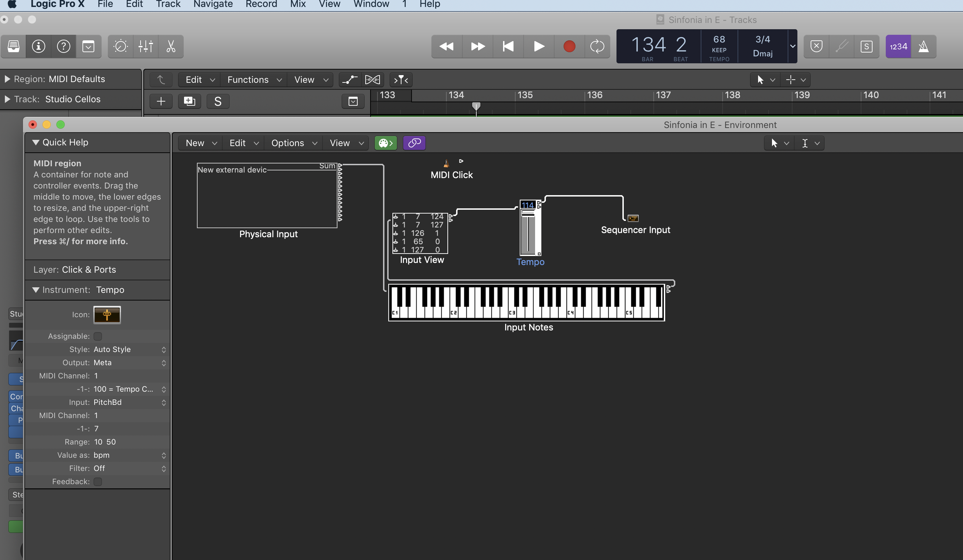Toggle the metronome click icon

tap(923, 47)
